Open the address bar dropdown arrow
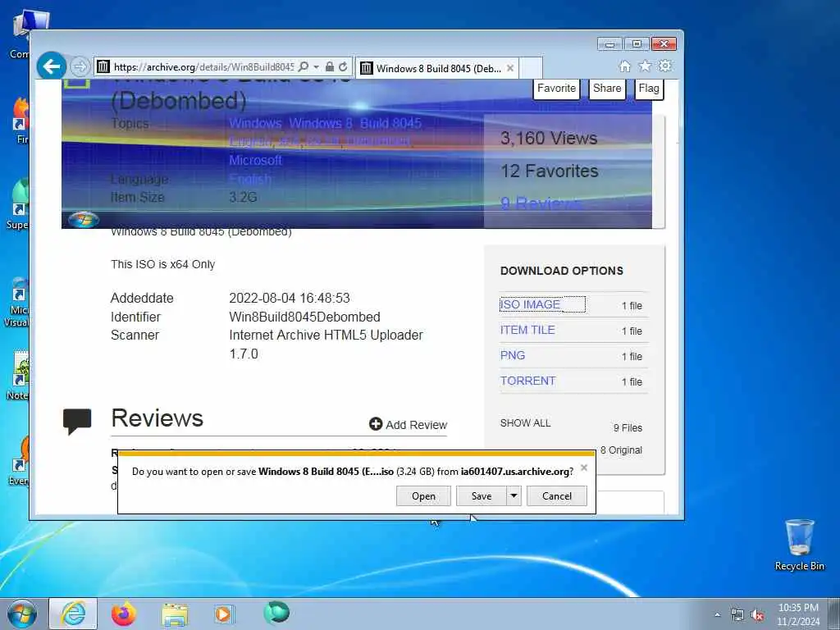 pos(316,67)
